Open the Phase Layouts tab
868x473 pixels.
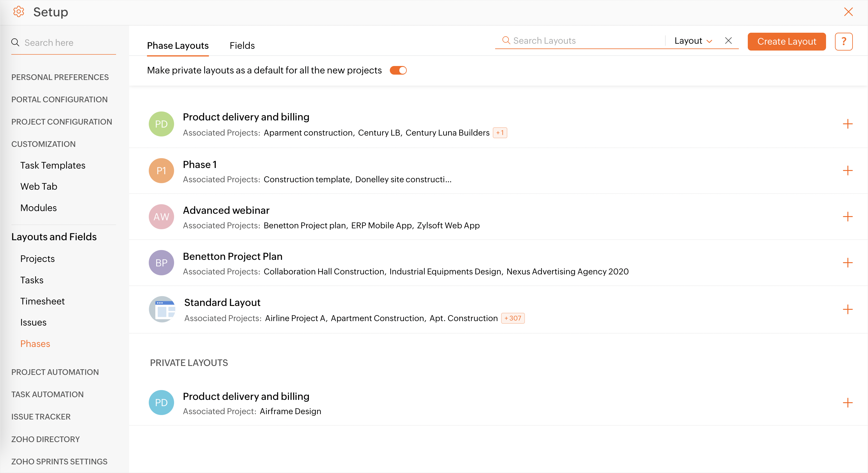pos(178,45)
